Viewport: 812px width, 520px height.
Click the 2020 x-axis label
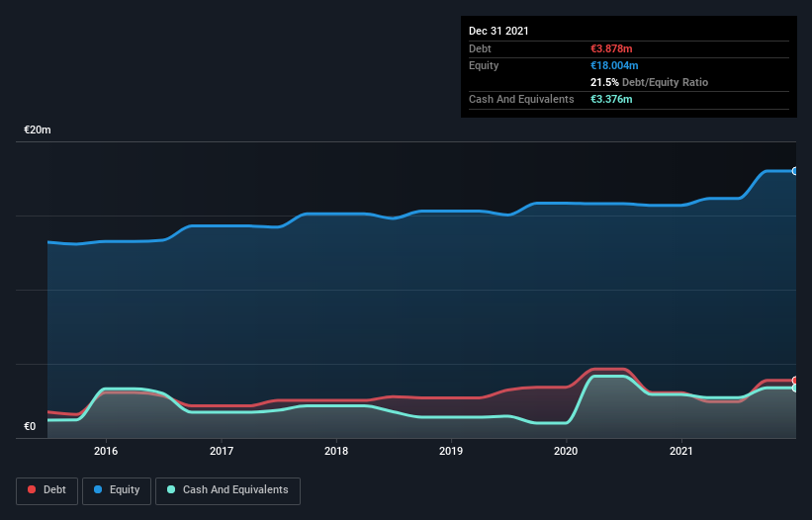tap(566, 451)
